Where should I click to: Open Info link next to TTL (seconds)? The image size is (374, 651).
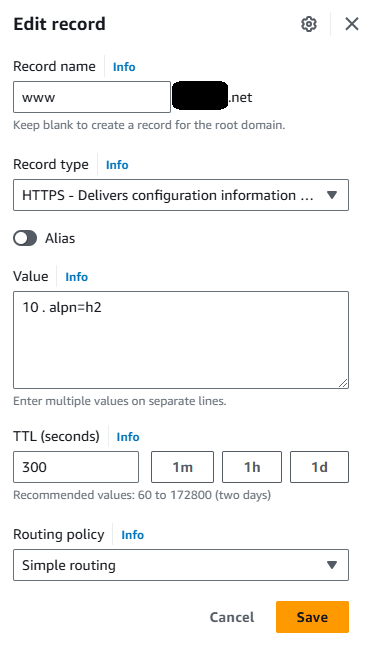coord(128,437)
